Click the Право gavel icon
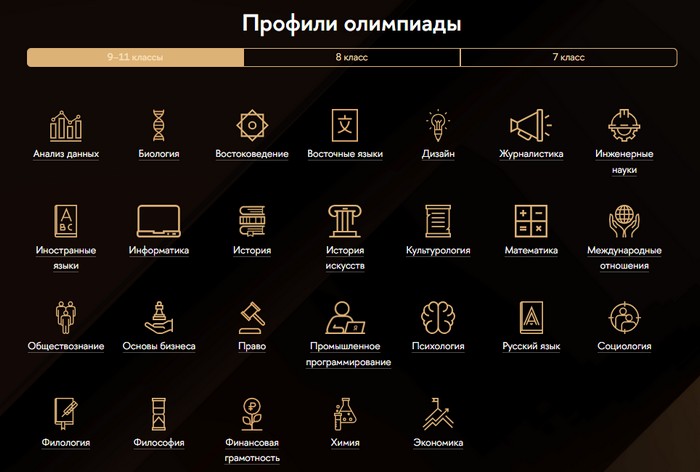The width and height of the screenshot is (700, 472). [x=252, y=317]
